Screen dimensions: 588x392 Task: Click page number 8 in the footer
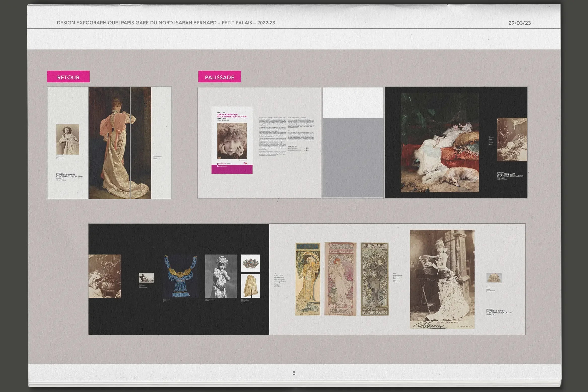pyautogui.click(x=294, y=373)
